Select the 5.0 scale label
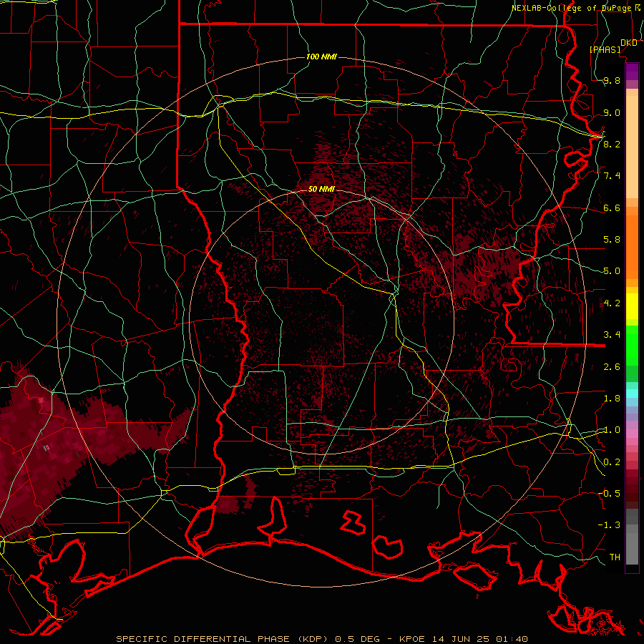644x644 pixels. [612, 271]
